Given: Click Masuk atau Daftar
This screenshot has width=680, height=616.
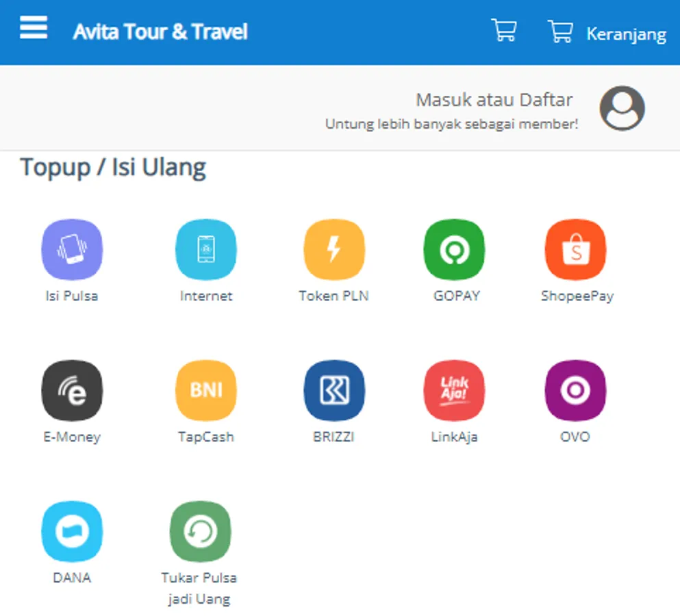Looking at the screenshot, I should coord(494,100).
